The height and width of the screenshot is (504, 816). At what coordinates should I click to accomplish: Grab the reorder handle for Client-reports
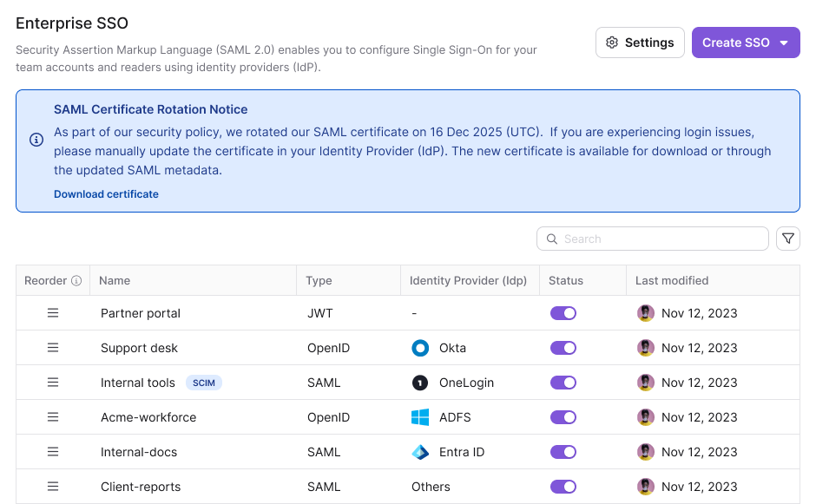pyautogui.click(x=53, y=487)
